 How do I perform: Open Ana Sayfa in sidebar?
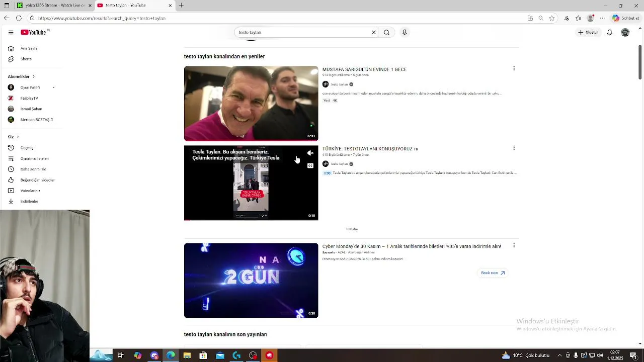29,48
